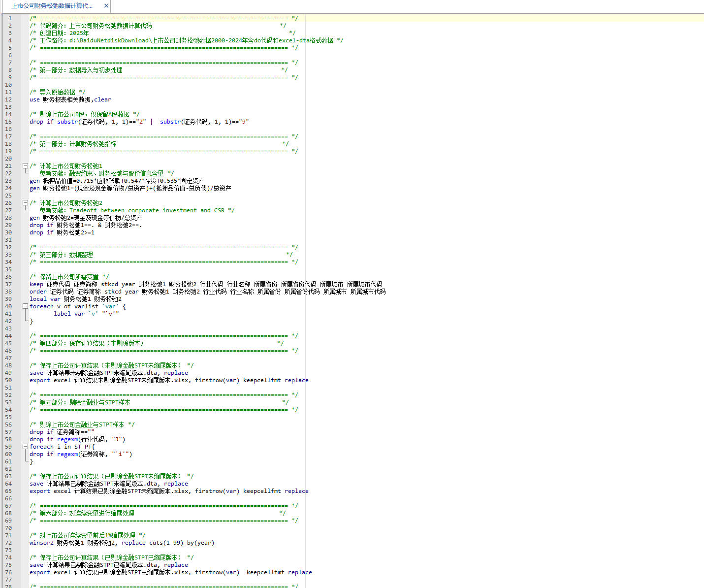
Task: Click the 剔除上市公司金融业与STPT样本 comment
Action: 82,425
